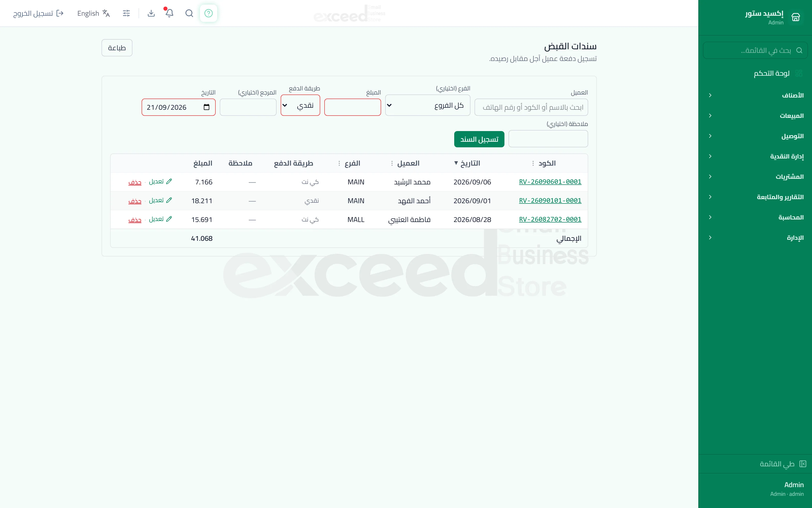Click the pencil edit icon for فاطمة العتيبي row

pos(169,219)
